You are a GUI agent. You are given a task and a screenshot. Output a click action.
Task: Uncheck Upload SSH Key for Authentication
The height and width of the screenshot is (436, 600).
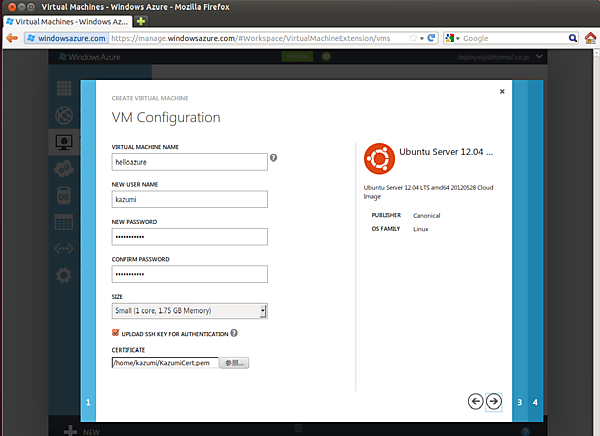click(116, 333)
